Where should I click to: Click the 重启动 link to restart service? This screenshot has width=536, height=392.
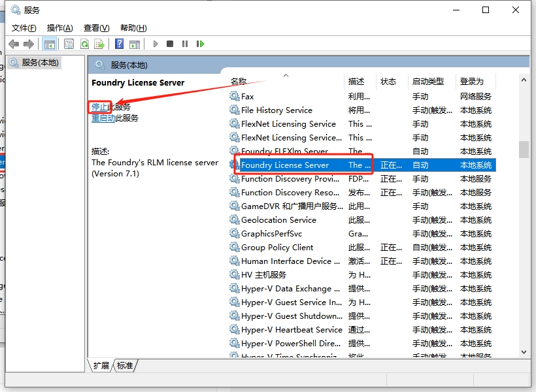103,118
